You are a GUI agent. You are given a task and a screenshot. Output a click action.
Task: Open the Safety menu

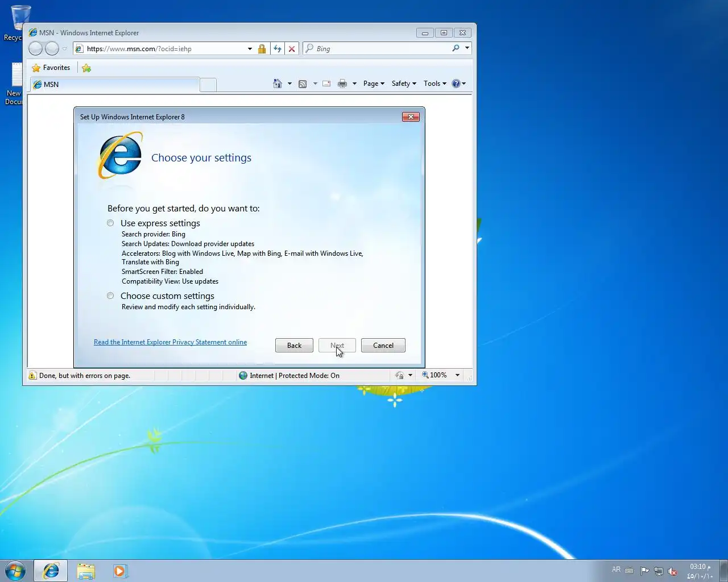point(404,84)
